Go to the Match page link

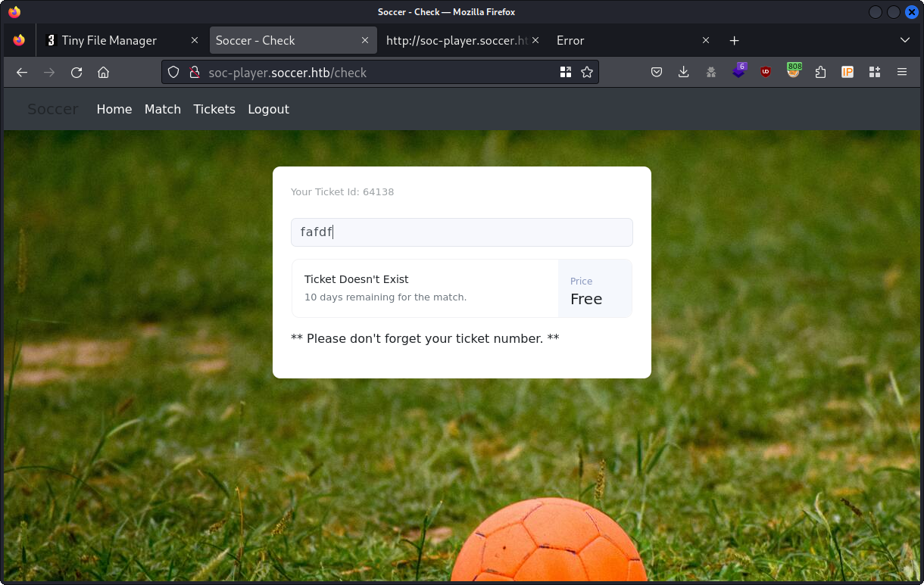[x=163, y=109]
